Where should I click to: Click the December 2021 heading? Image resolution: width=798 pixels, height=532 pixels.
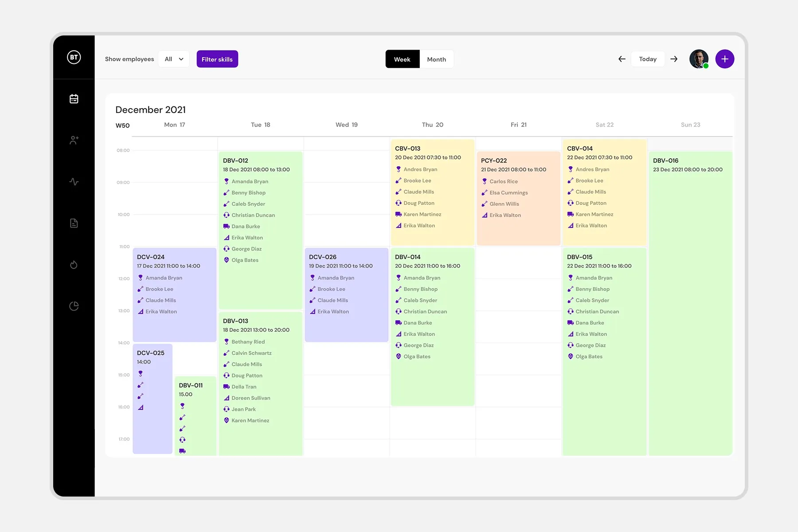pyautogui.click(x=151, y=110)
